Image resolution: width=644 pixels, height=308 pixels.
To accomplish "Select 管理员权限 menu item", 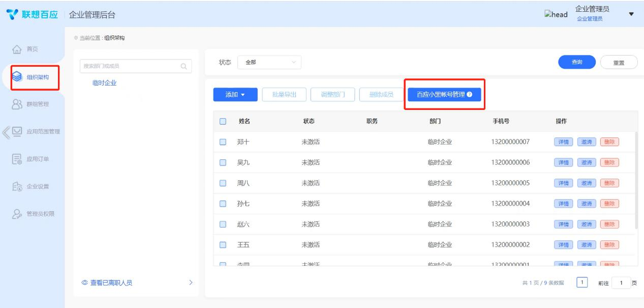I will (40, 214).
